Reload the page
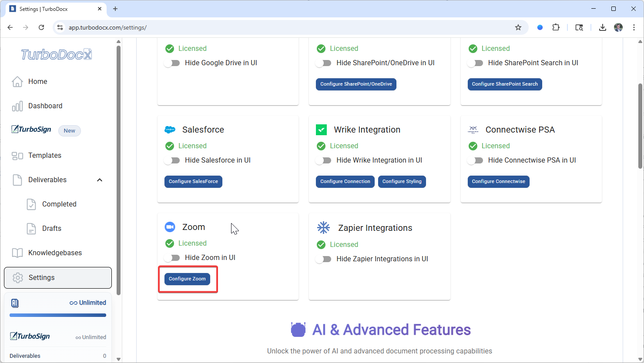The image size is (644, 363). click(41, 27)
